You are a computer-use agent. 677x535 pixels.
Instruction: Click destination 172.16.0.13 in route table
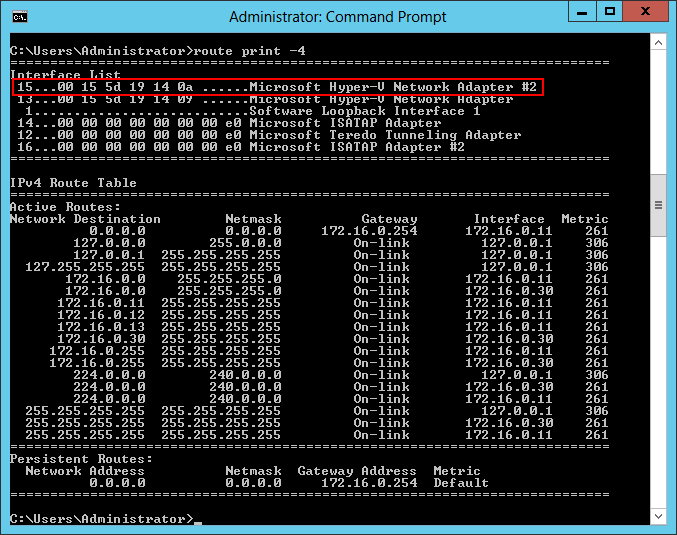pos(101,327)
